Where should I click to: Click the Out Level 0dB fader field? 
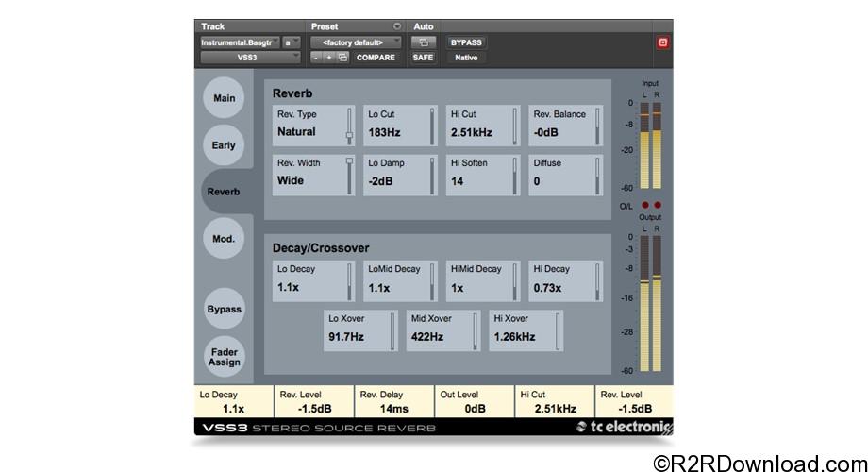[475, 401]
